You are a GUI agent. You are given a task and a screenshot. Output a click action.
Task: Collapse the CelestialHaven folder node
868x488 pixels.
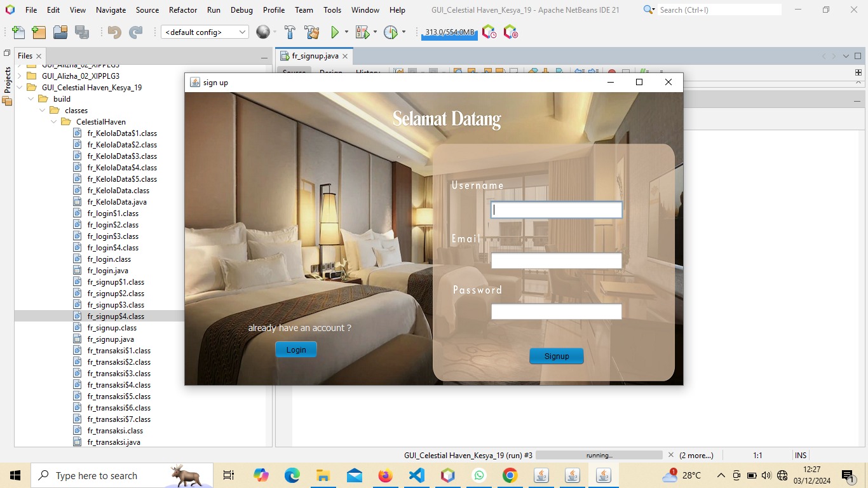click(54, 122)
